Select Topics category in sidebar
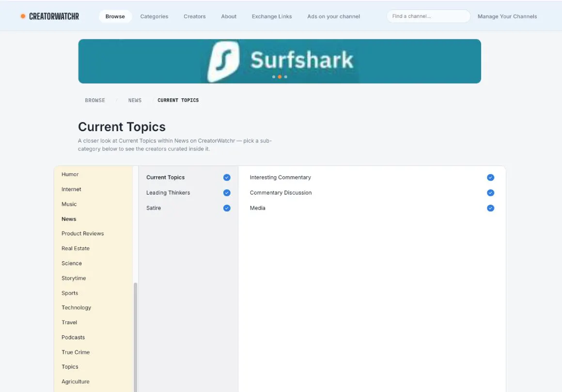This screenshot has height=392, width=562. click(x=70, y=366)
